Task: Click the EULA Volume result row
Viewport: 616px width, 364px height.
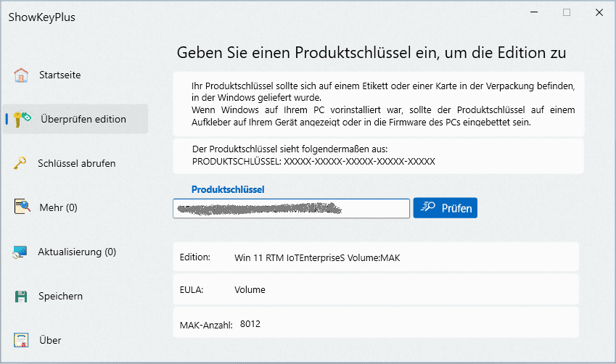Action: coord(376,290)
